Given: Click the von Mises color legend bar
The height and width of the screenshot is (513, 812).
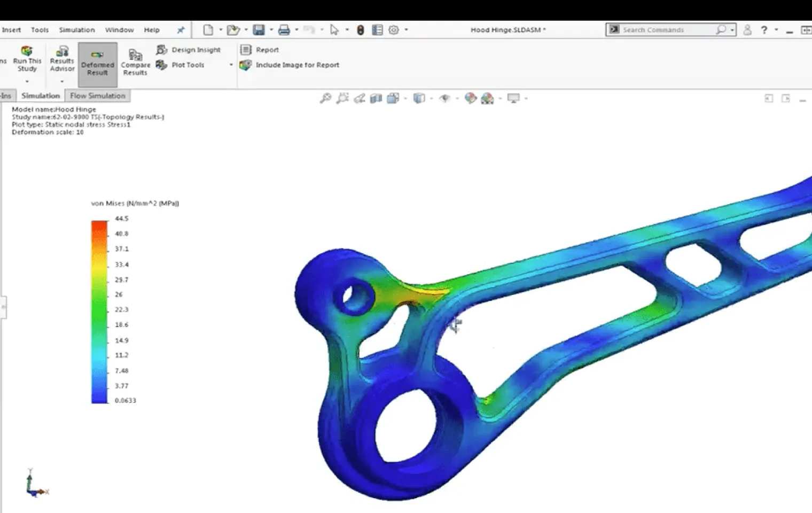Looking at the screenshot, I should (x=99, y=312).
